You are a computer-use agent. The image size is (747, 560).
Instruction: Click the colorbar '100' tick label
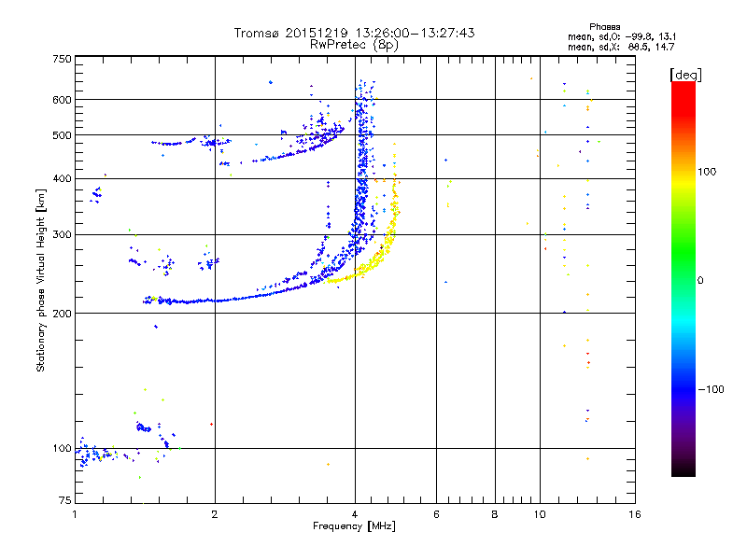coord(707,172)
